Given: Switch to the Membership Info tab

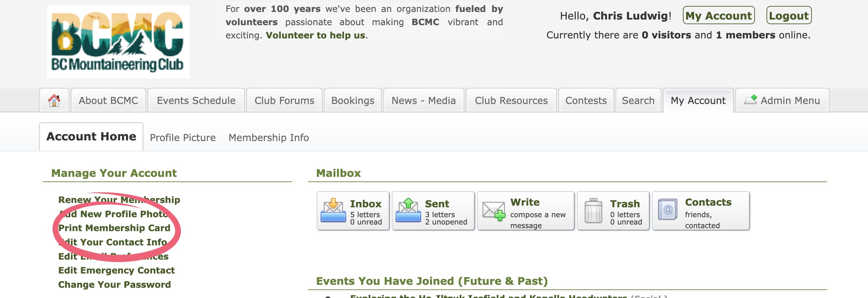Looking at the screenshot, I should pyautogui.click(x=268, y=137).
